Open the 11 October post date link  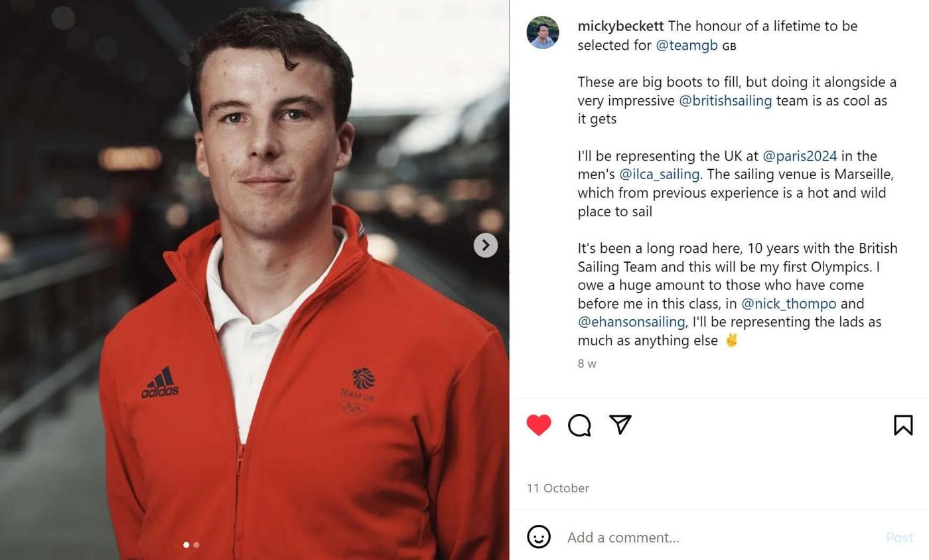[x=558, y=488]
